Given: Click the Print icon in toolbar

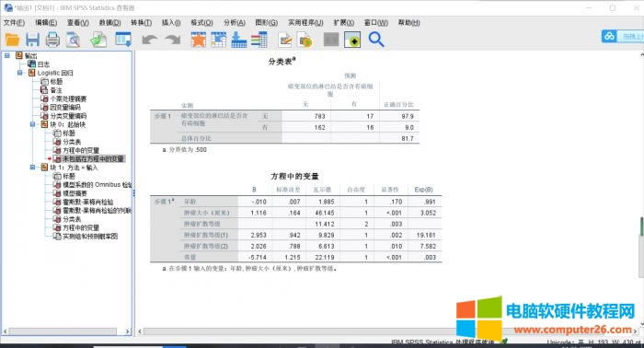Looking at the screenshot, I should [52, 40].
